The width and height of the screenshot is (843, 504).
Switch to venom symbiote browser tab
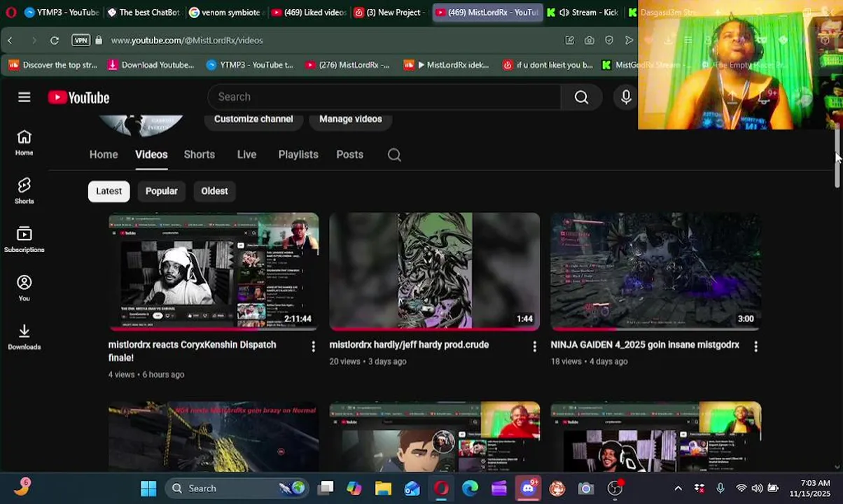225,12
